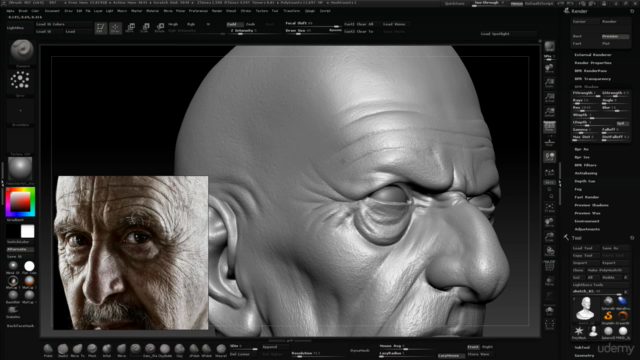
Task: Expand the BPR Filters section
Action: 585,165
